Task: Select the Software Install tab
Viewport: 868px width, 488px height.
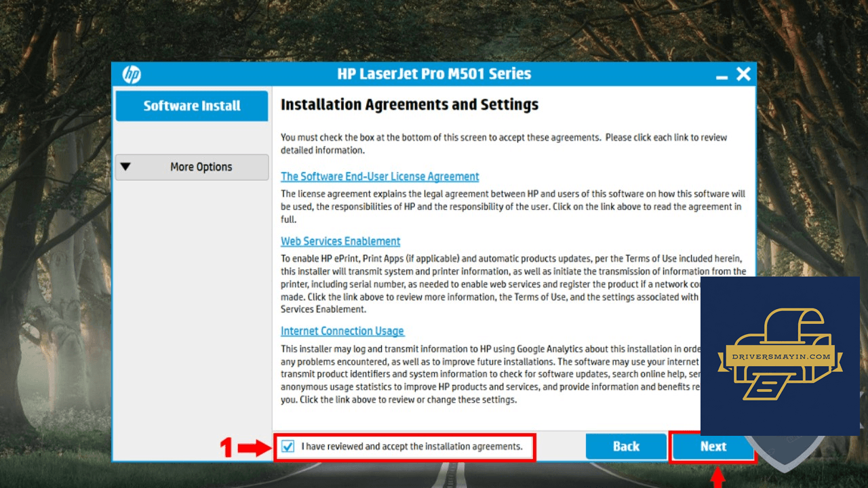Action: [x=192, y=106]
